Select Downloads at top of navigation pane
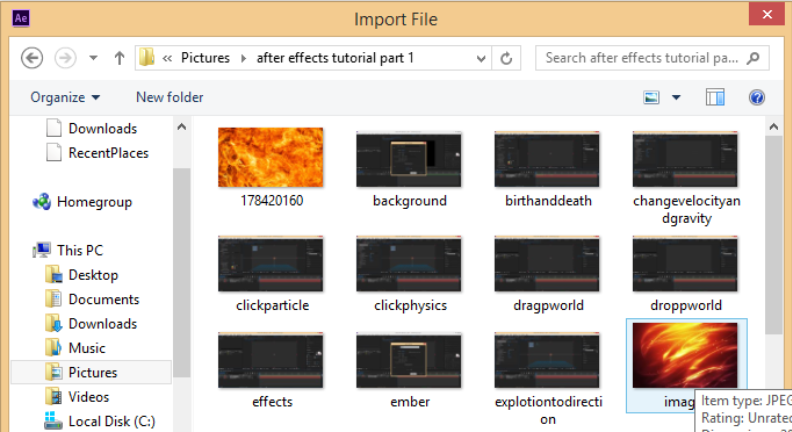Screen dimensions: 792x432 tap(103, 128)
